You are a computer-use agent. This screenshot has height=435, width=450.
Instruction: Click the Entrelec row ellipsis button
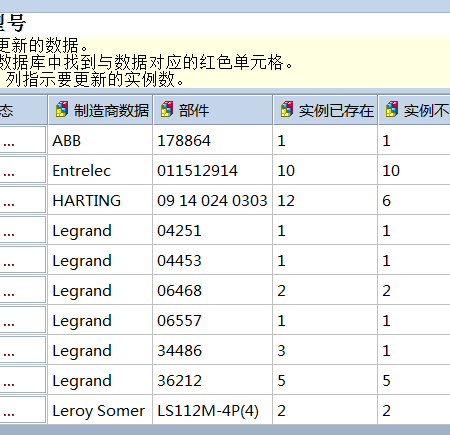click(22, 170)
